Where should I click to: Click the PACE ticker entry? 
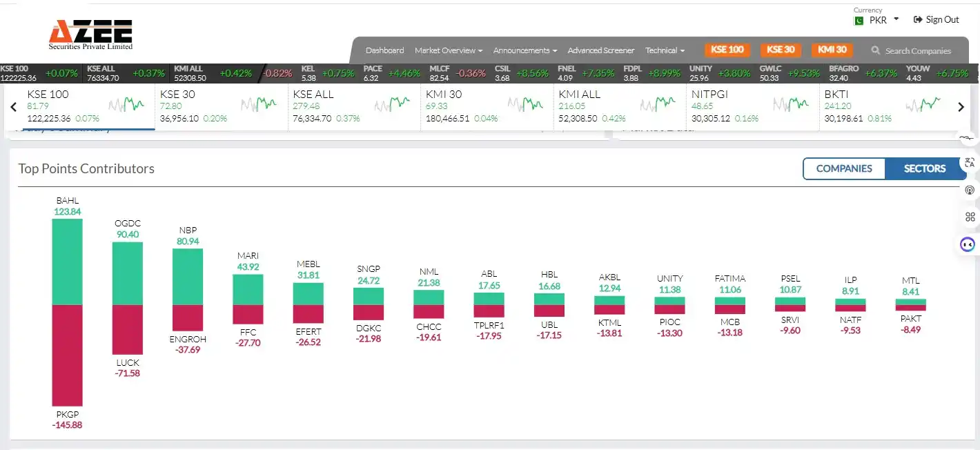coord(391,73)
